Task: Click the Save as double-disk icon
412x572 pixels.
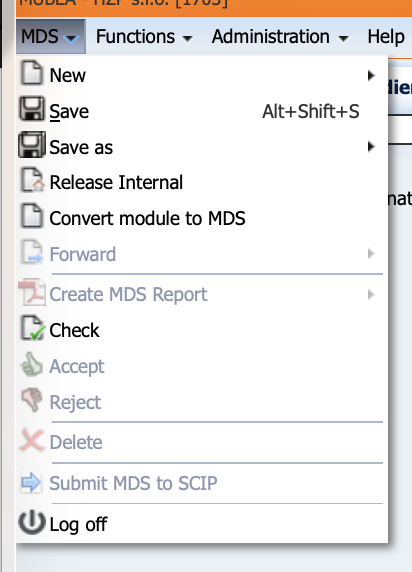Action: 32,144
